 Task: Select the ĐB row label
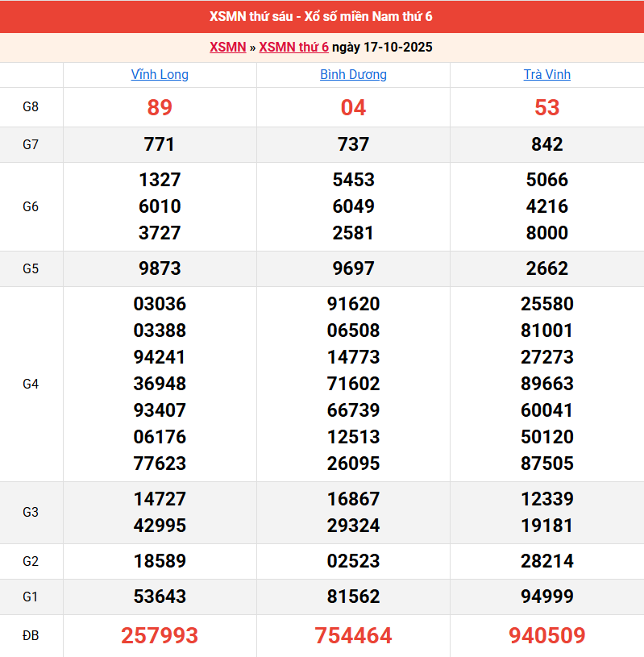[31, 636]
